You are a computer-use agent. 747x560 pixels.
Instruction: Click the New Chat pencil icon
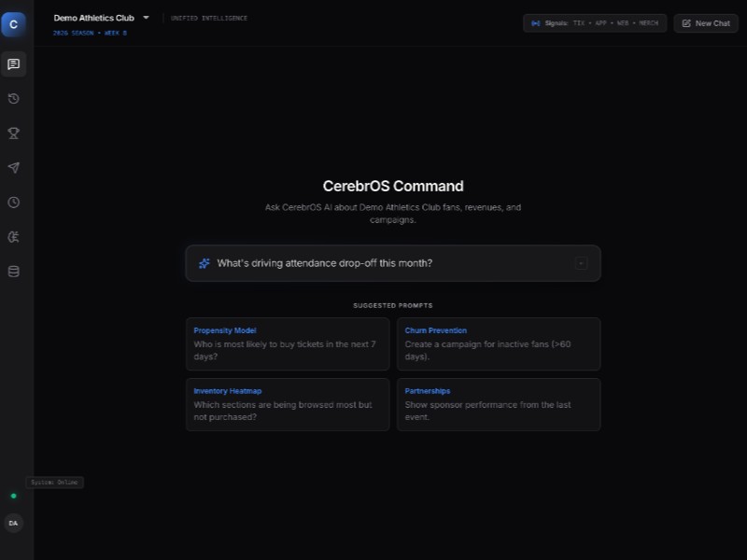click(x=688, y=23)
